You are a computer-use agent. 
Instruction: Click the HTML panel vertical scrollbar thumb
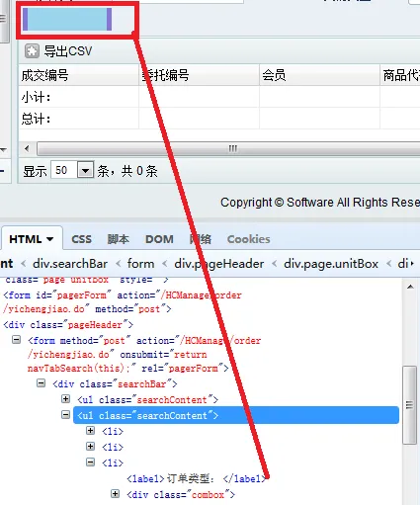(x=410, y=405)
